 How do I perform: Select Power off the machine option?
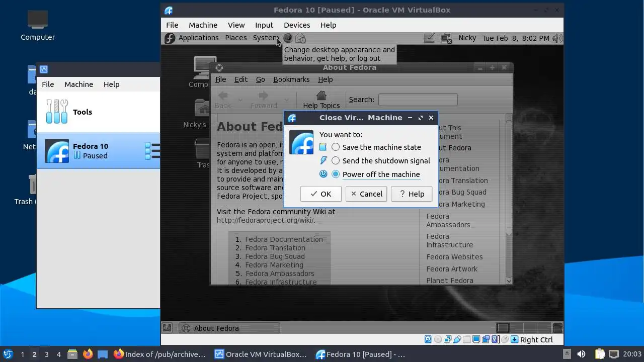click(376, 174)
